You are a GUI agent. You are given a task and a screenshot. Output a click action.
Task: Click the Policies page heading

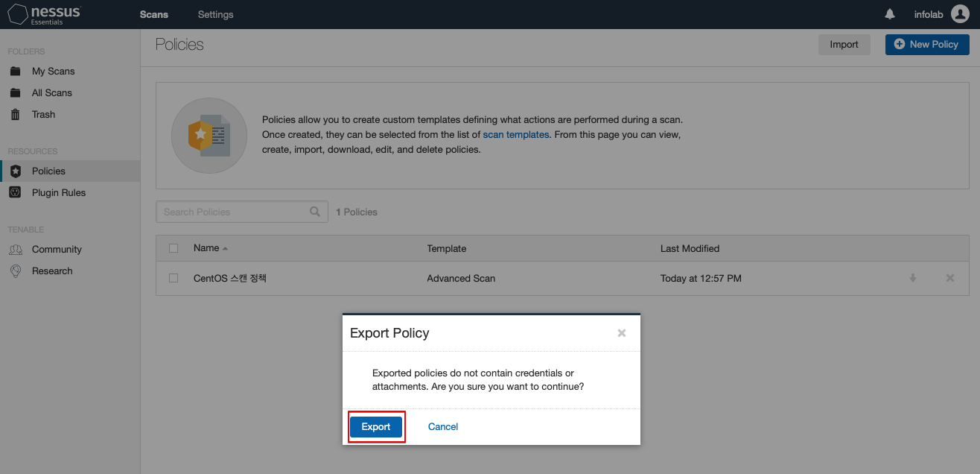[179, 45]
